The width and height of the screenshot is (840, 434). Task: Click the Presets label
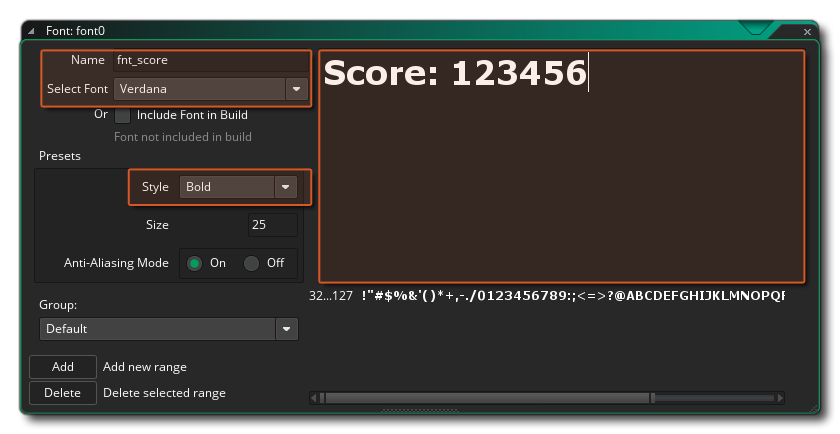[x=60, y=156]
